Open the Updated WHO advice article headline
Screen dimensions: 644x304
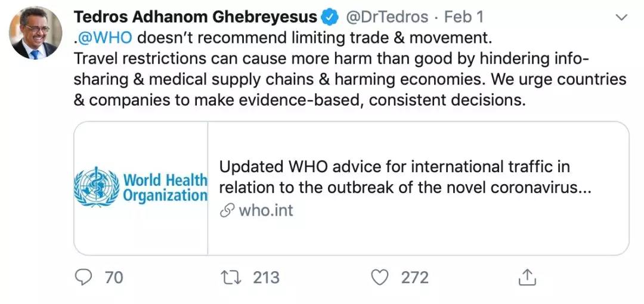(x=405, y=178)
